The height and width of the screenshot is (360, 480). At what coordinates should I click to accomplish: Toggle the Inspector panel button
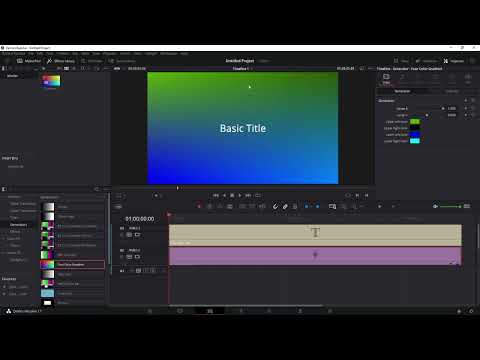tap(454, 61)
